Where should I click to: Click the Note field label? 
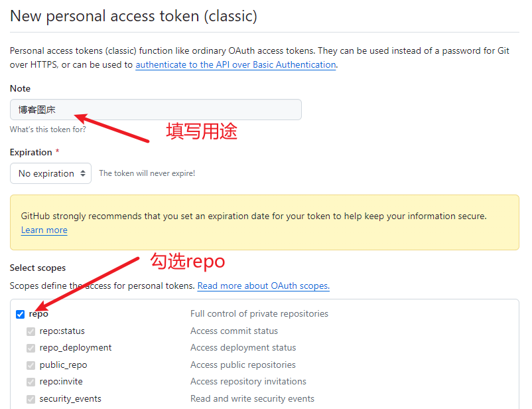(20, 88)
